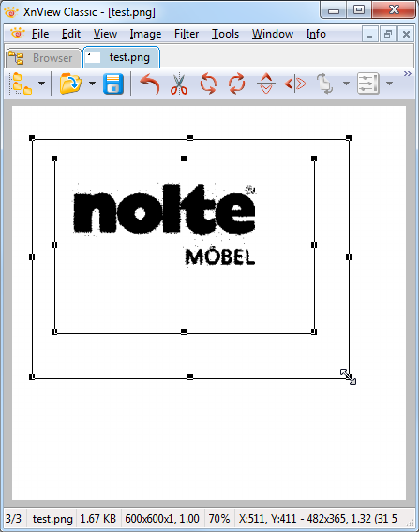Click the outer selection bottom-right handle
419x532 pixels.
click(349, 377)
